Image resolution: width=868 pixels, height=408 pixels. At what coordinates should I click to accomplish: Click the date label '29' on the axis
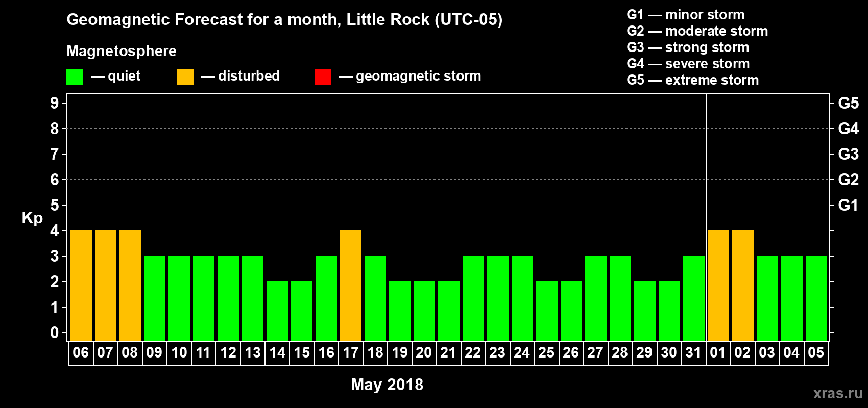(645, 353)
